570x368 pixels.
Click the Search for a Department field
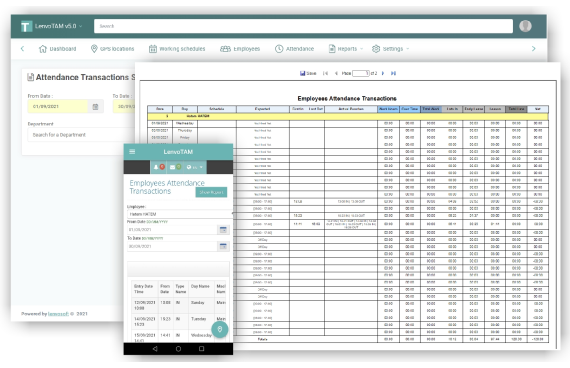click(81, 135)
